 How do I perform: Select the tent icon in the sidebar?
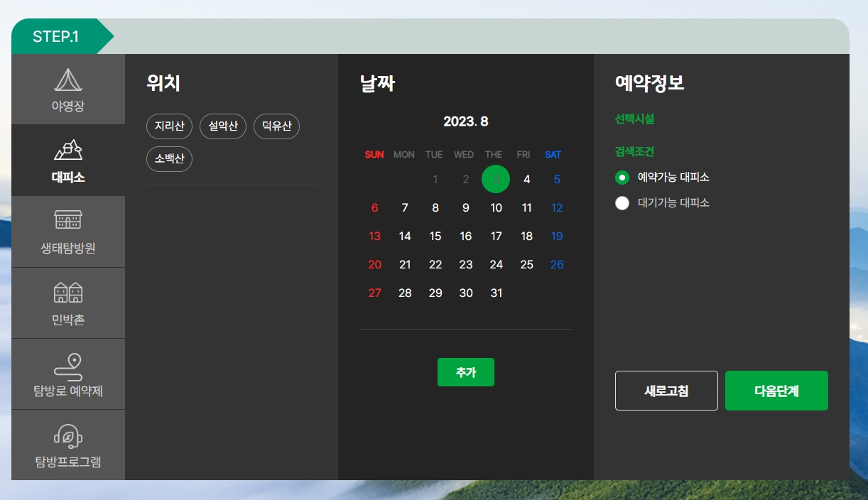pos(68,82)
